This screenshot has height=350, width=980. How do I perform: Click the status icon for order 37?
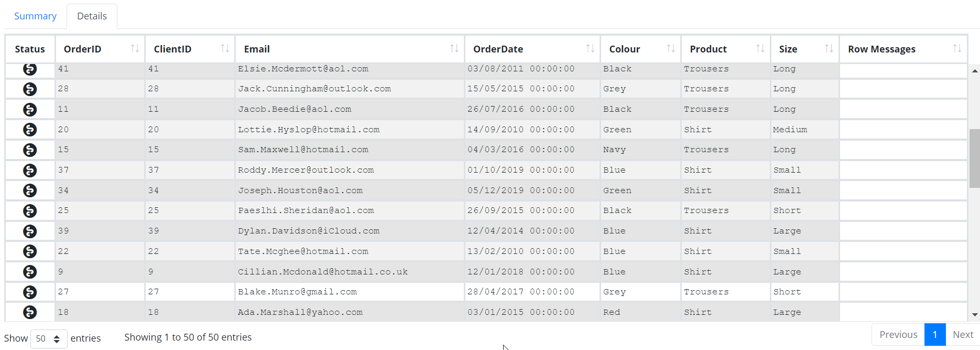point(30,170)
